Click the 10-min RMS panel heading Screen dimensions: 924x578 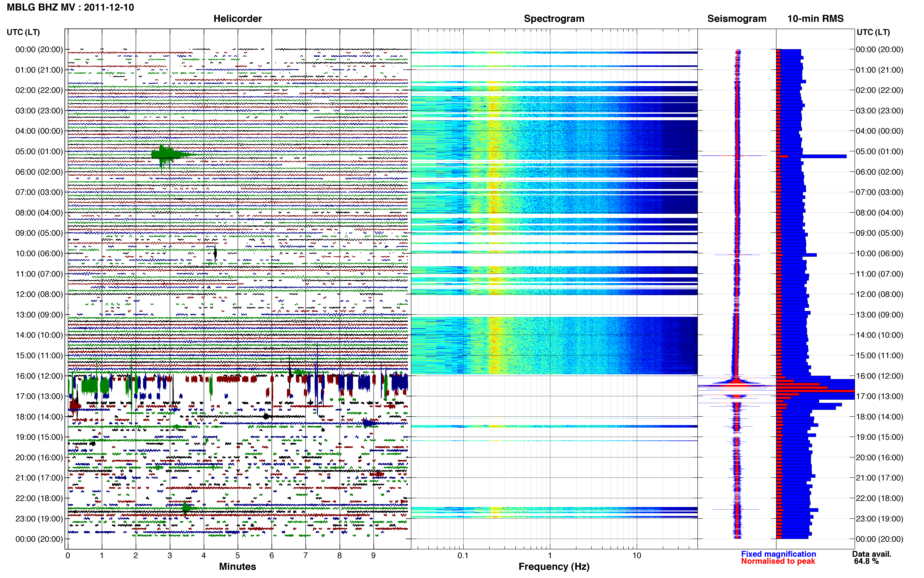tap(816, 19)
